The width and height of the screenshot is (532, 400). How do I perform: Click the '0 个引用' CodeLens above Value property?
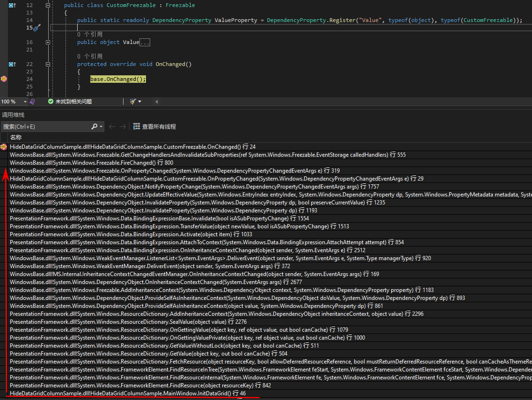[89, 34]
